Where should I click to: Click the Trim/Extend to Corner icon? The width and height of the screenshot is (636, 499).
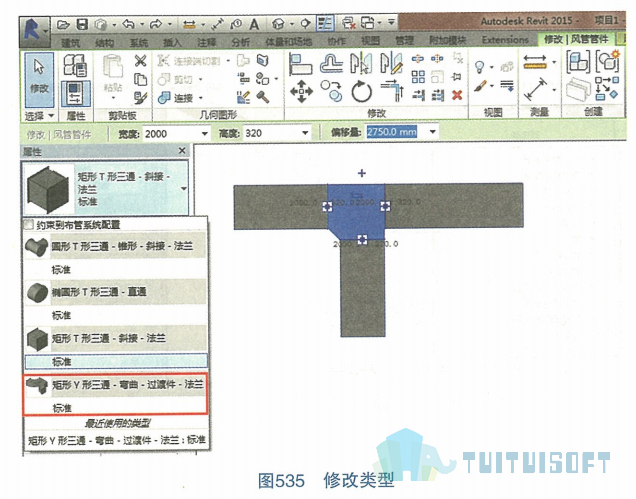pos(392,90)
